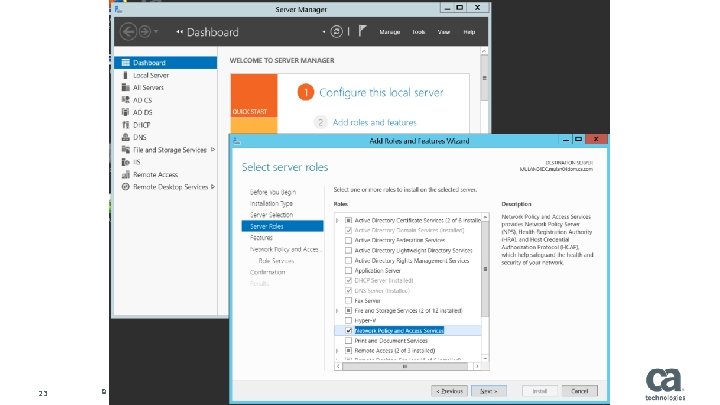Go to Server Selection step
720x405 pixels.
[x=271, y=215]
